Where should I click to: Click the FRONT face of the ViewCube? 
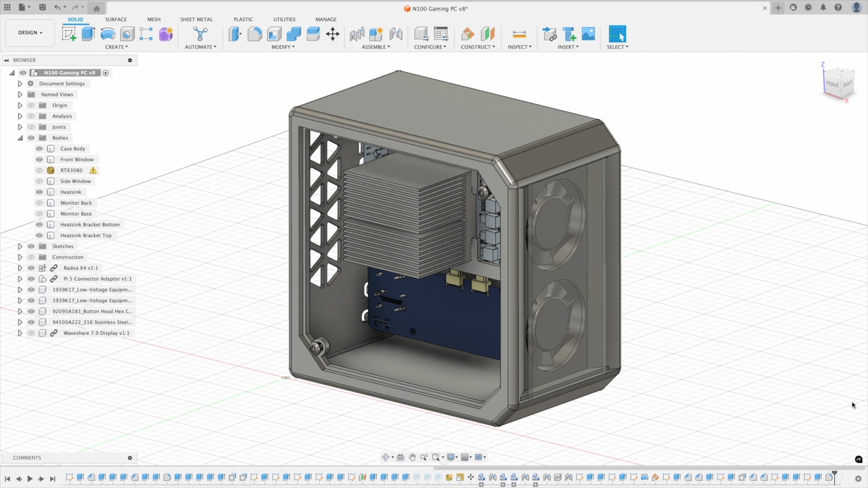click(x=832, y=84)
